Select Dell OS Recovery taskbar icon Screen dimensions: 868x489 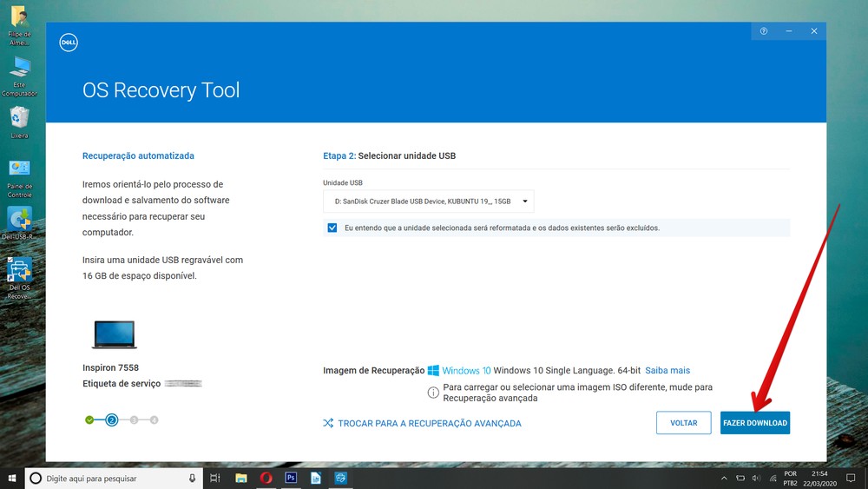340,478
